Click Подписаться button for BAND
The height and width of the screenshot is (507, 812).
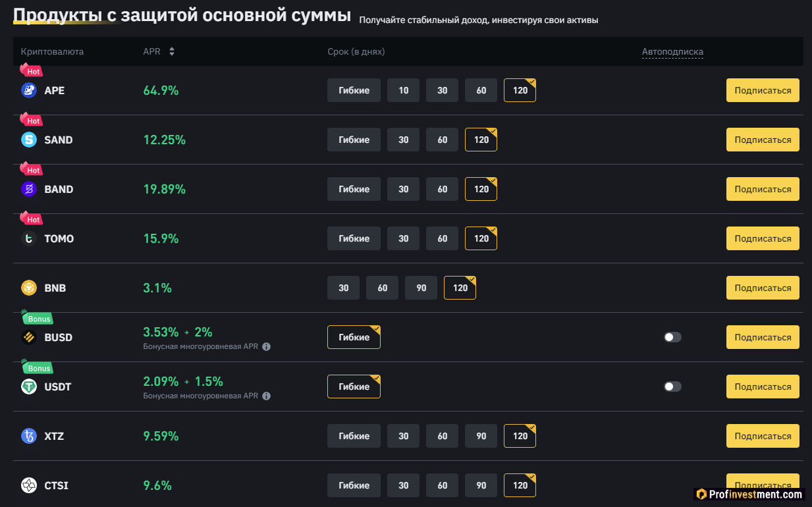point(763,189)
